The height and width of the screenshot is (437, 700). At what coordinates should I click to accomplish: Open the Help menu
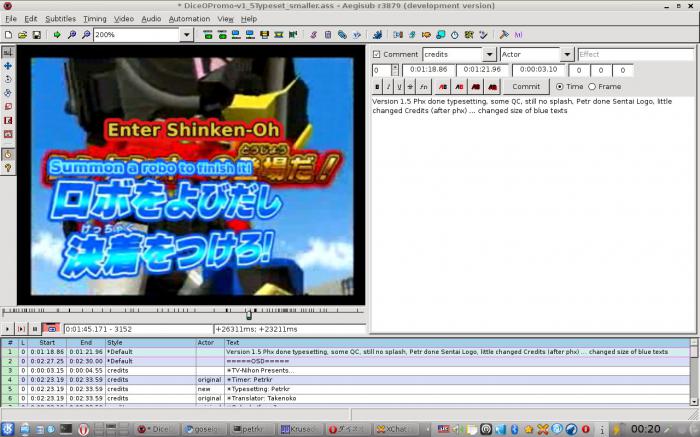[249, 19]
